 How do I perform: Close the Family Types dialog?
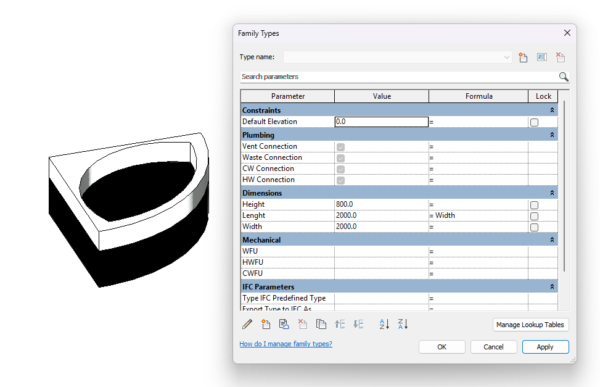point(567,33)
